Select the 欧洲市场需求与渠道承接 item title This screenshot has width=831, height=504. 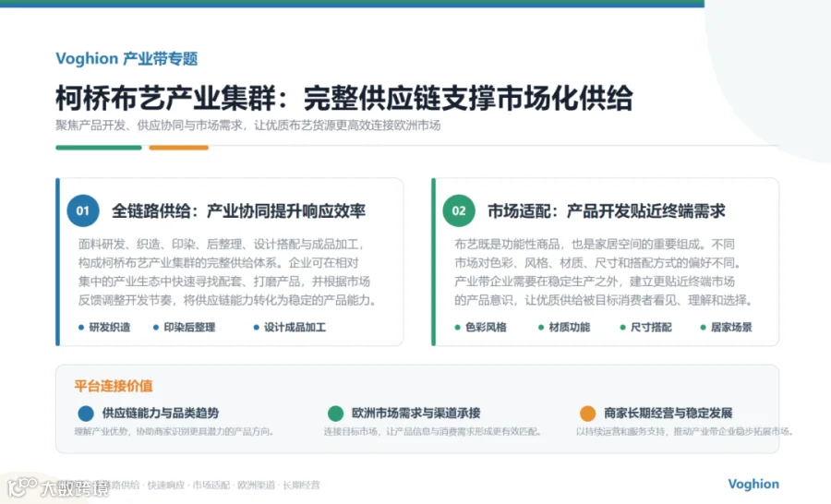(x=416, y=413)
